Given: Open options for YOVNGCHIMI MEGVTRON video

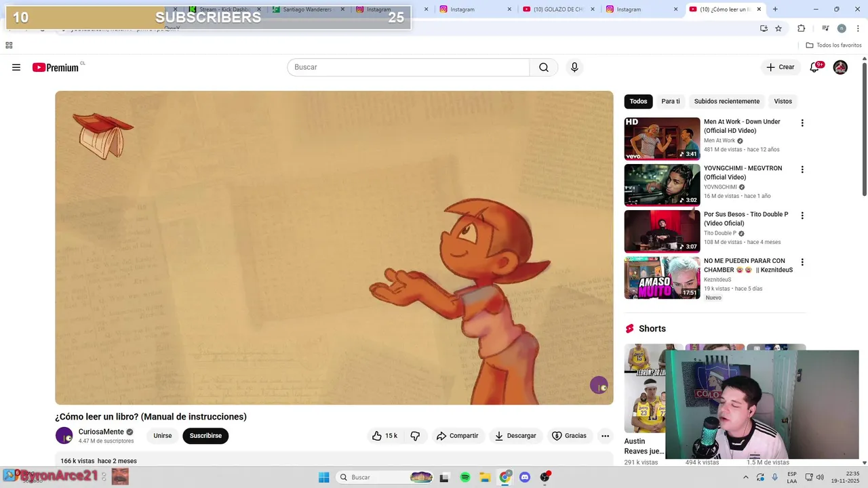Looking at the screenshot, I should coord(802,169).
